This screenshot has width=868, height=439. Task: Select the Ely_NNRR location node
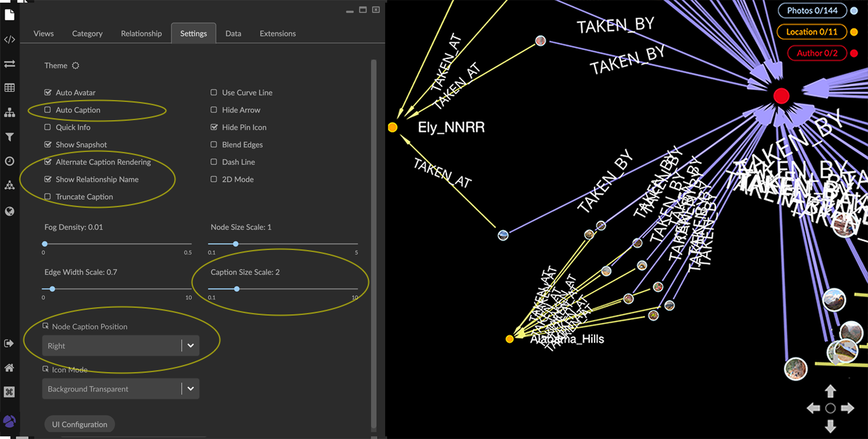392,127
